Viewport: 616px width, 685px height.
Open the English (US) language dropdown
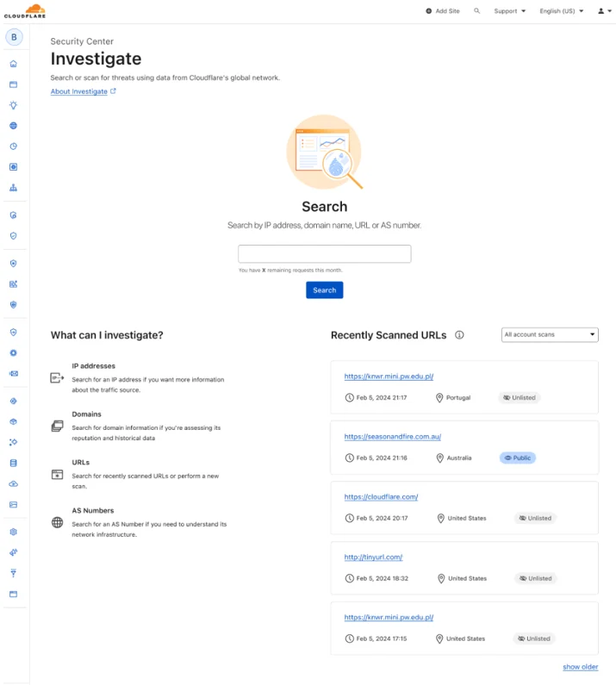pos(562,11)
